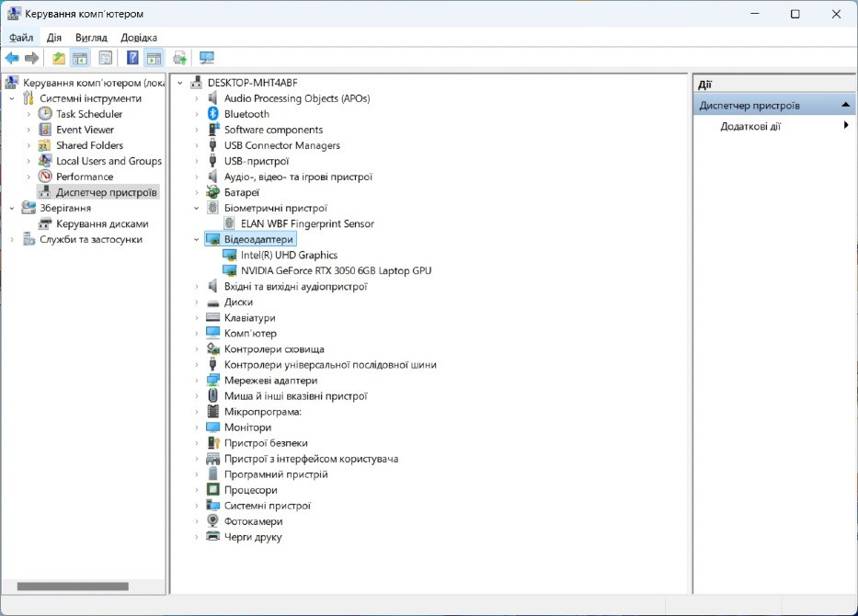Image resolution: width=858 pixels, height=616 pixels.
Task: Toggle the show/hide action pane toolbar button
Action: click(154, 58)
